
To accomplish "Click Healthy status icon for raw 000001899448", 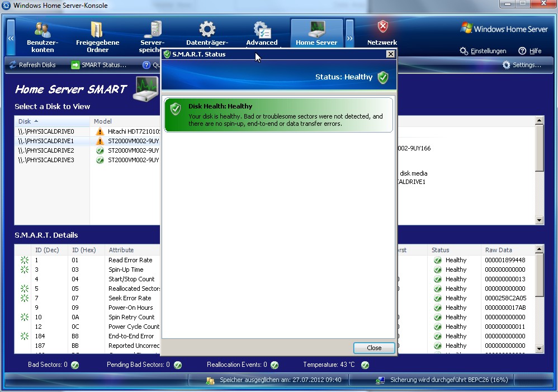I will [x=438, y=260].
